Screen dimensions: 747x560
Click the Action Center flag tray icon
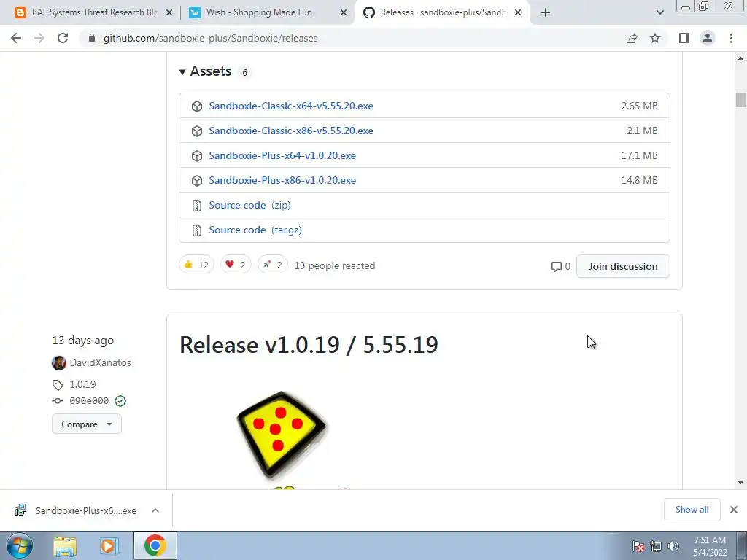[x=638, y=546]
